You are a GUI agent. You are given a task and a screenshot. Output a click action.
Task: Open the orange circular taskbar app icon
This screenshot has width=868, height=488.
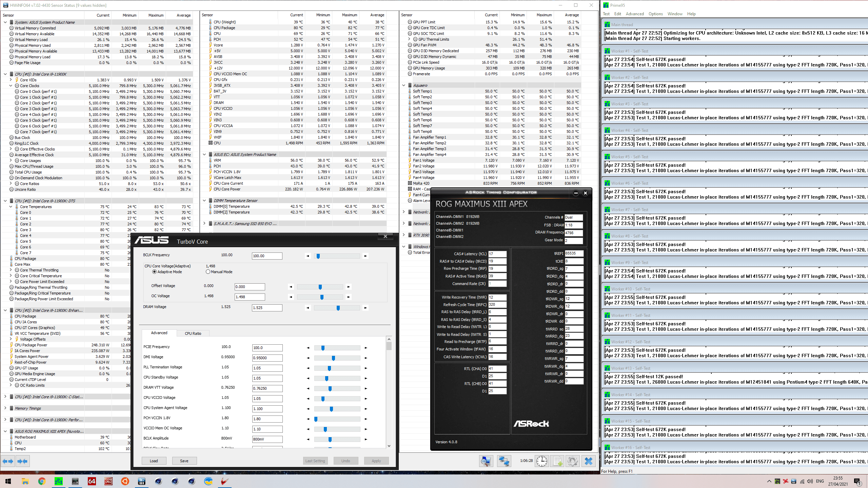click(x=125, y=481)
